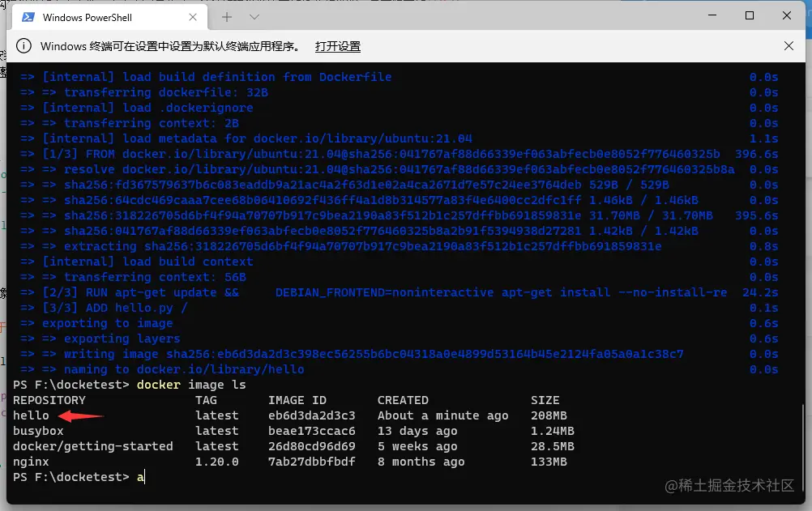
Task: Expand the new tab profile dropdown
Action: pos(254,17)
